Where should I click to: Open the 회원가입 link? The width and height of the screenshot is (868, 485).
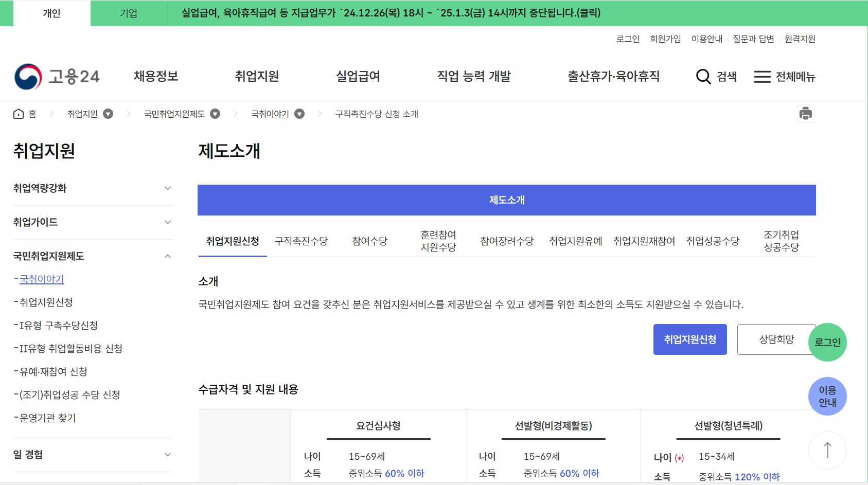(665, 39)
